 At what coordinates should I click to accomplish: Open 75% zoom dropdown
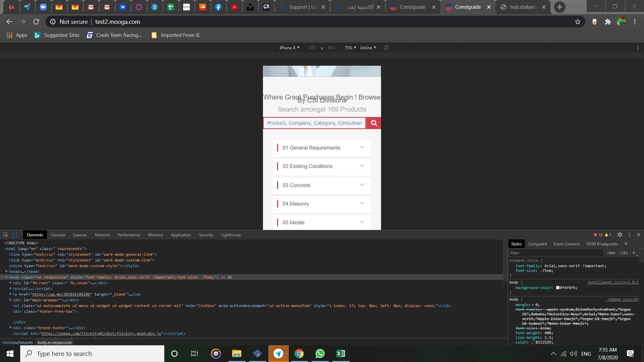pos(350,48)
